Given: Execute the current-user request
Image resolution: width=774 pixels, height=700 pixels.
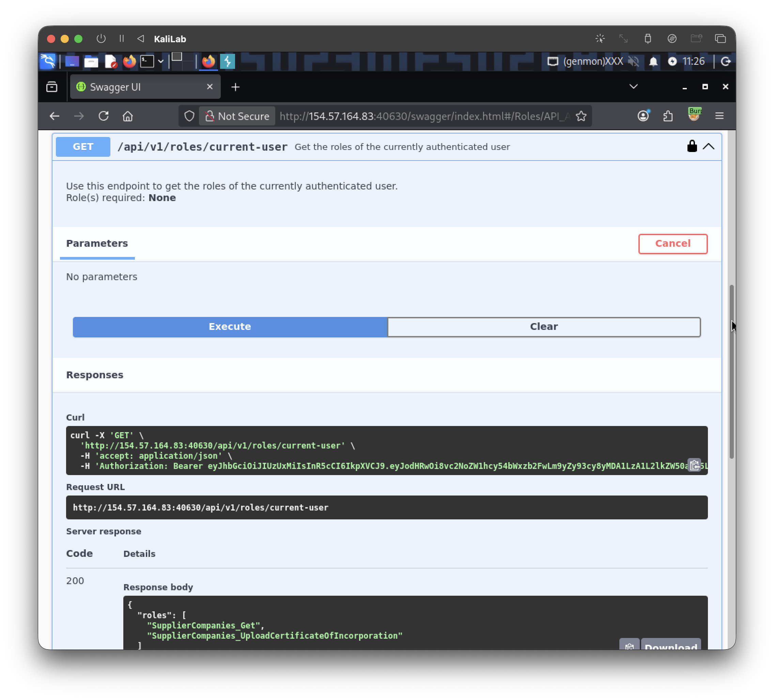Looking at the screenshot, I should [x=230, y=327].
